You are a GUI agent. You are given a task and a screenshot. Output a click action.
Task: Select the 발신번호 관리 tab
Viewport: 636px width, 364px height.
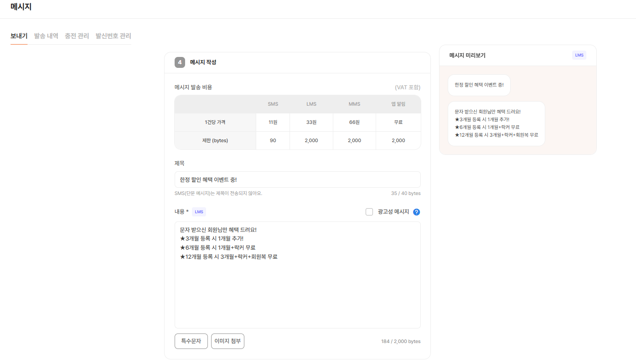pyautogui.click(x=113, y=36)
